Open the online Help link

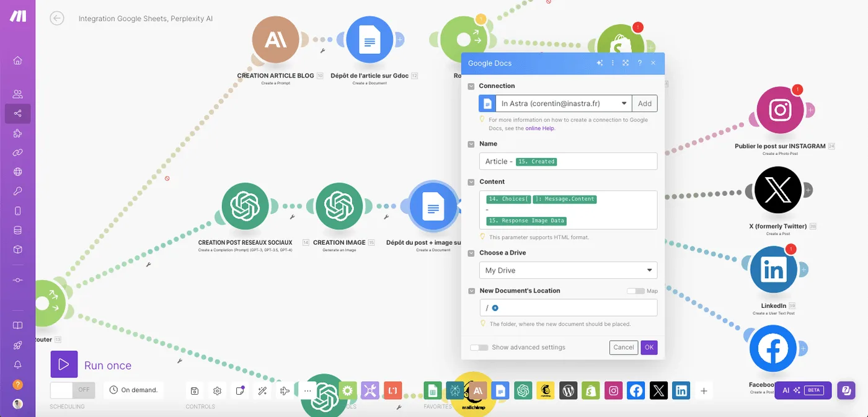540,128
